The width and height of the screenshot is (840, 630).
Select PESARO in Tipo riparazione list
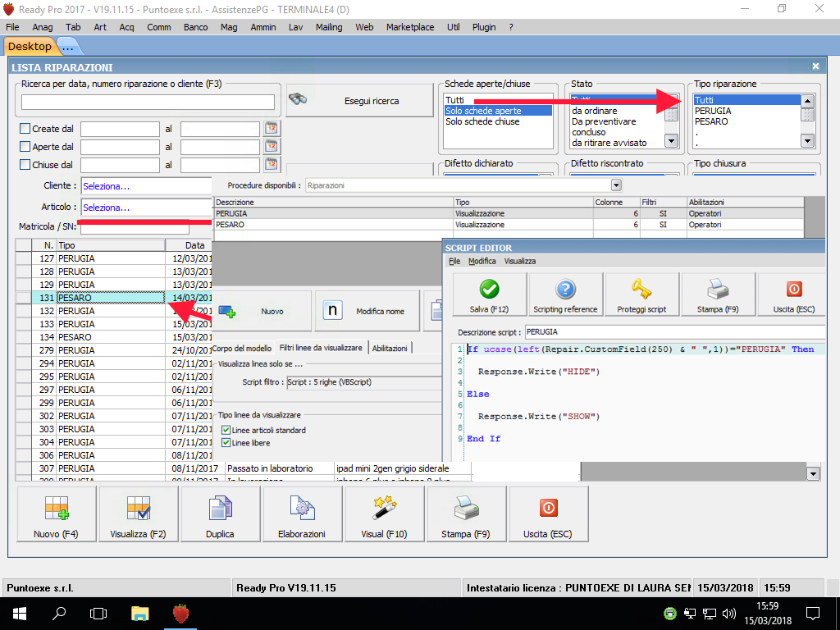tap(746, 121)
